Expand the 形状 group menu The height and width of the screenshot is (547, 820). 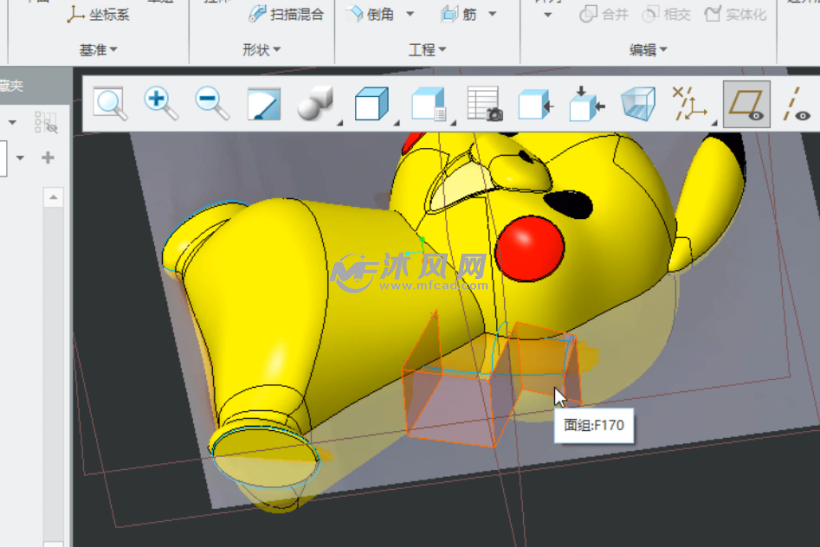click(x=261, y=50)
